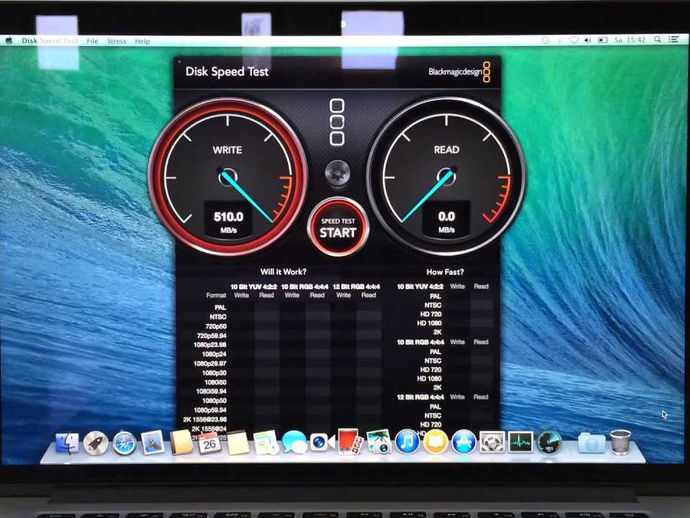Open Notification Center in menu bar
The width and height of the screenshot is (690, 518).
click(674, 40)
